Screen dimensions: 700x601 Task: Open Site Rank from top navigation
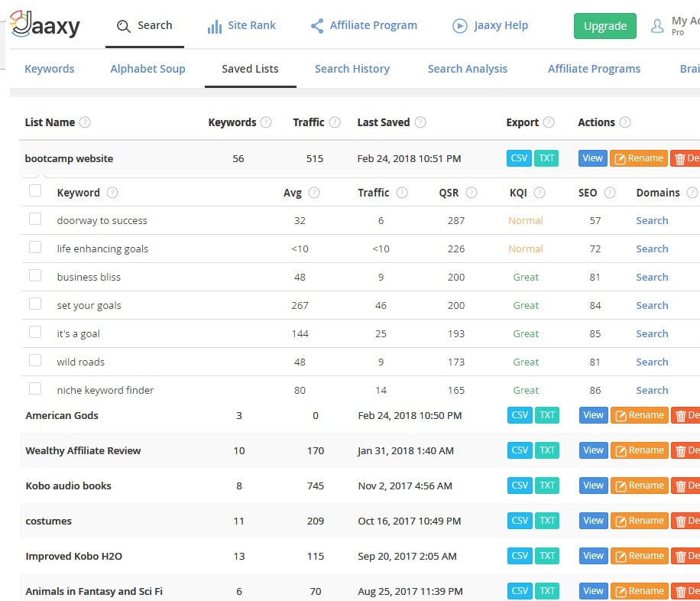[x=241, y=25]
